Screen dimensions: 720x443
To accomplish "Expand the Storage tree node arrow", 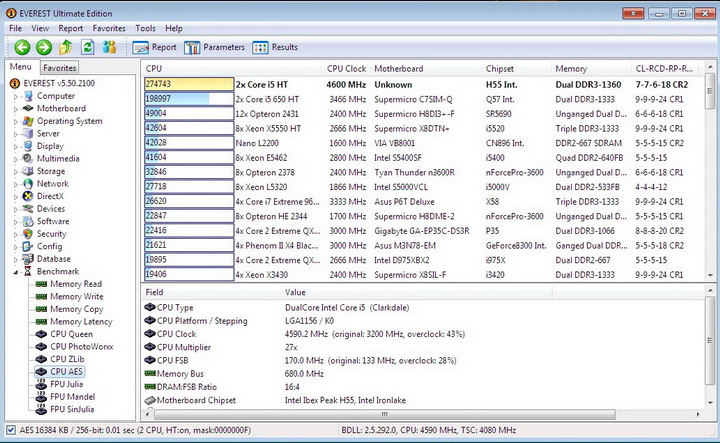I will (16, 171).
